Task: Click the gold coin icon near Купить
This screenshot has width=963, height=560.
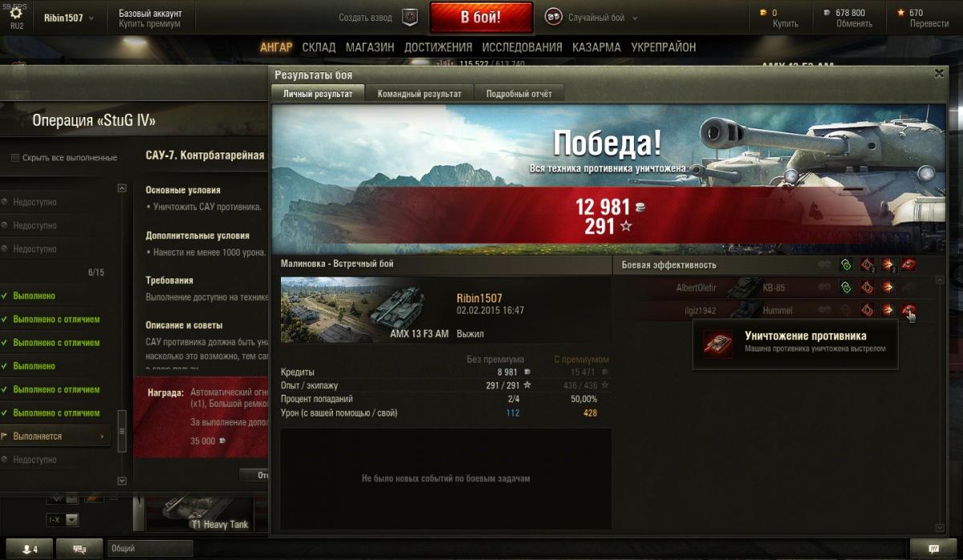Action: coord(764,12)
